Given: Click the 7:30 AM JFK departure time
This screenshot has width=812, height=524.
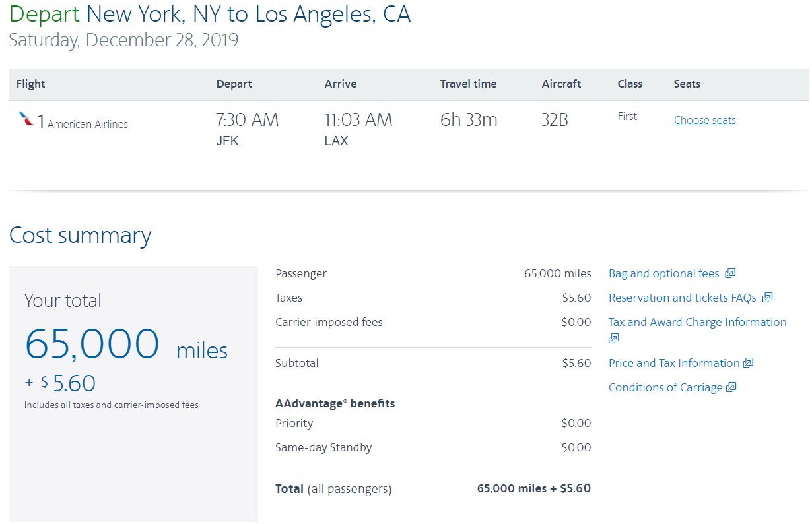Looking at the screenshot, I should [247, 120].
